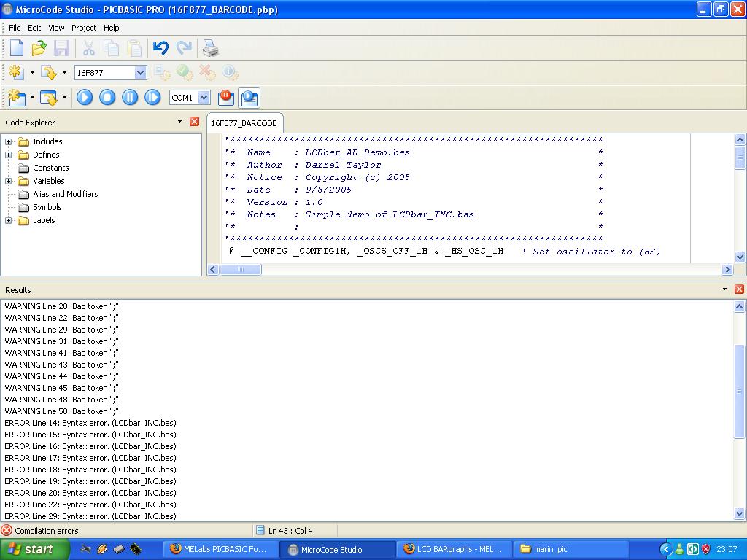Screen dimensions: 747x560
Task: Close the Results panel
Action: (x=739, y=289)
